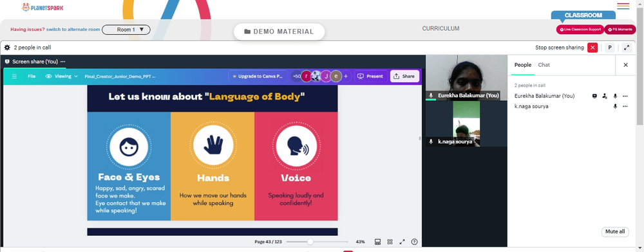
Task: Open Canva File menu
Action: coord(32,76)
